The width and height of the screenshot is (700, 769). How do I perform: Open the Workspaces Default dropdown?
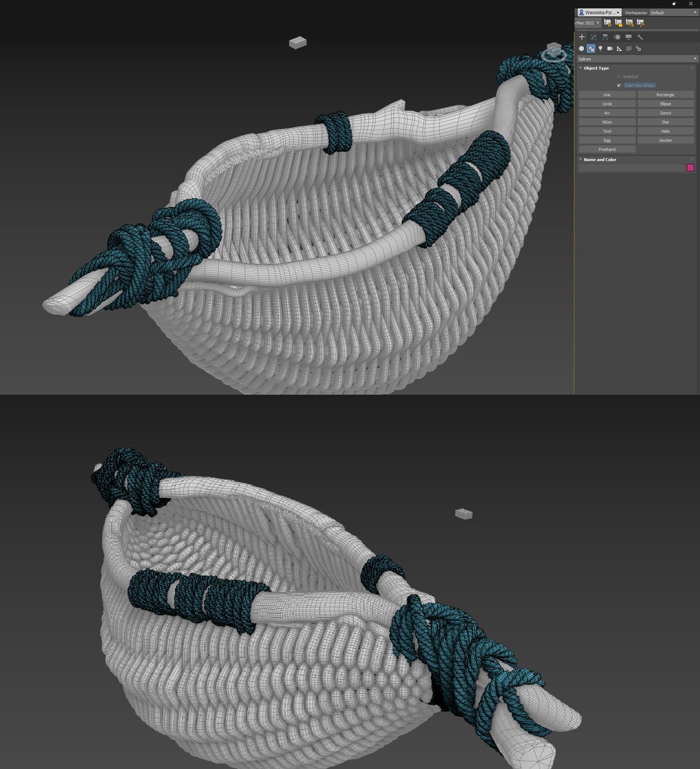click(674, 12)
